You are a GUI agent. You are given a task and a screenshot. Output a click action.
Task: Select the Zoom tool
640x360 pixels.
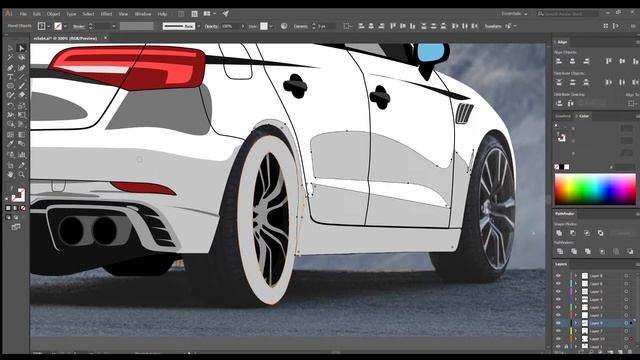coord(22,175)
